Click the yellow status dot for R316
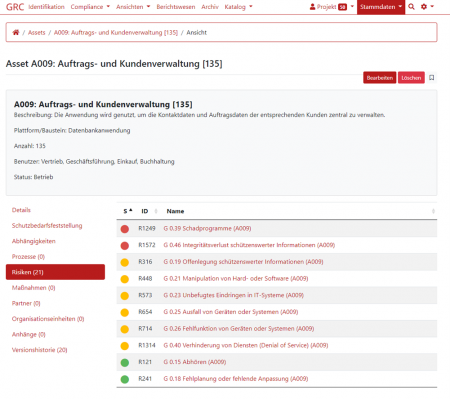450x399 pixels. (125, 262)
